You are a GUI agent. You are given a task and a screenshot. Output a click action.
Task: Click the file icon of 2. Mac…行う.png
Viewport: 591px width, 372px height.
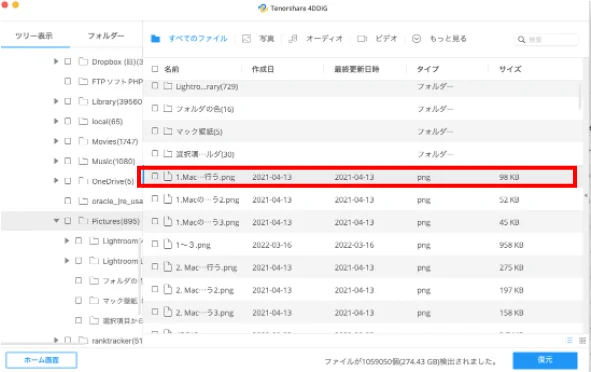[168, 267]
